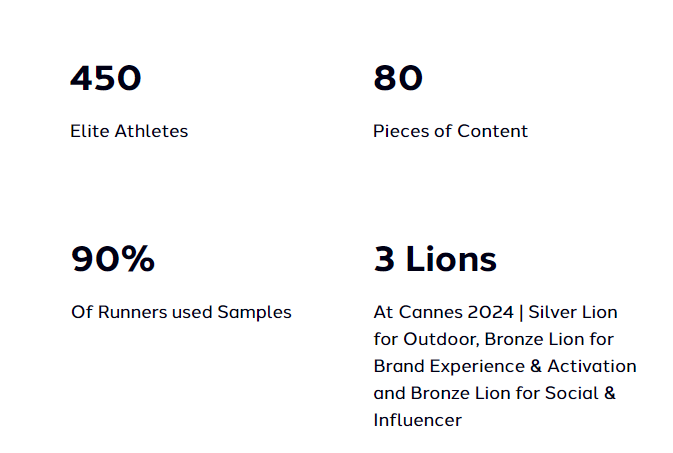This screenshot has width=673, height=453.
Task: Click the word Influencer
Action: [x=417, y=420]
